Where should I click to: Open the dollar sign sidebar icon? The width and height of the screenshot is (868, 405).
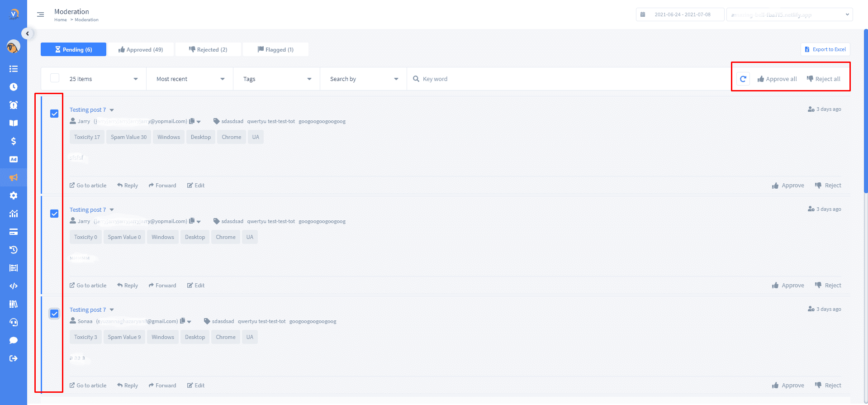[x=14, y=141]
